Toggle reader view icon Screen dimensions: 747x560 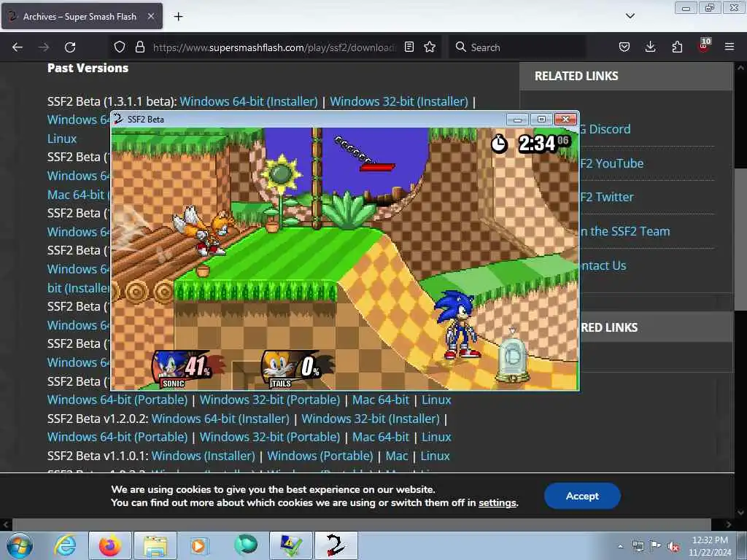[409, 47]
